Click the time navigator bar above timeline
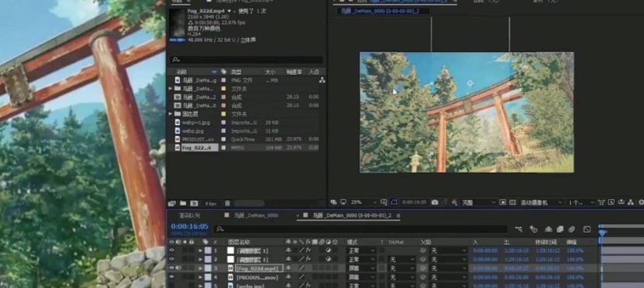Screen dimensions: 644x288 pyautogui.click(x=621, y=226)
